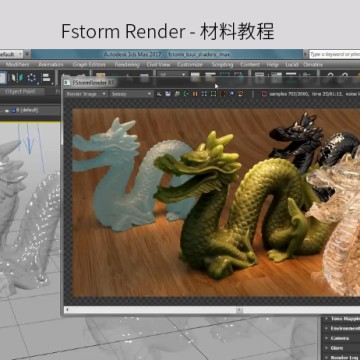Expand the Camera rollout
Screen dimensions: 360x360
pos(342,338)
